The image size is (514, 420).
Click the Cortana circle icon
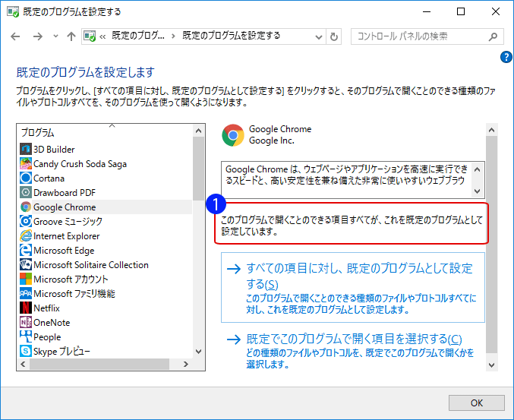(26, 178)
